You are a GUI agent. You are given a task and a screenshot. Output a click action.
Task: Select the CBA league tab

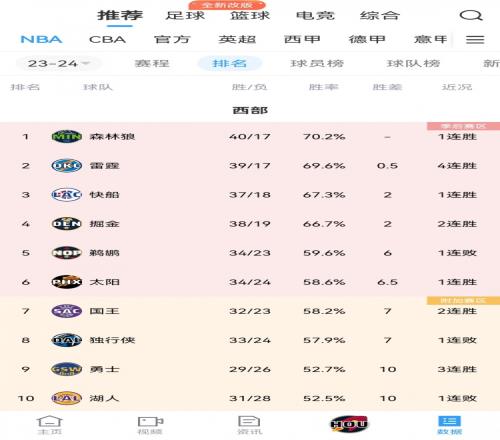coord(107,39)
